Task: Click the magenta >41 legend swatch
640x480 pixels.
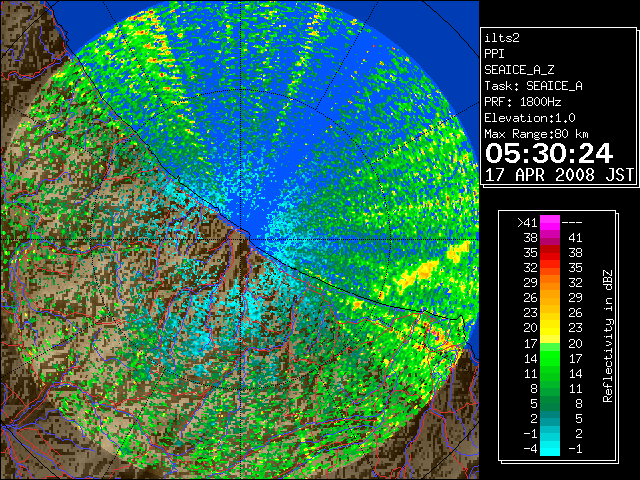Action: pos(550,222)
